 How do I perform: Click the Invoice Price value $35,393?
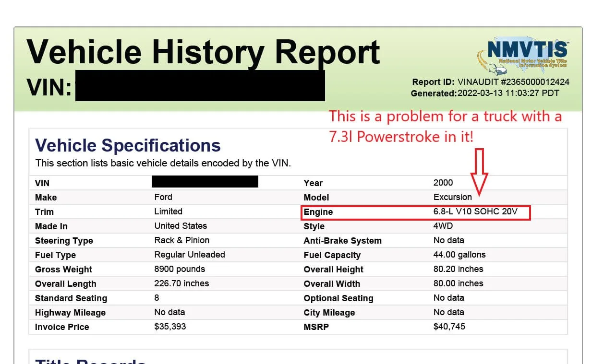pyautogui.click(x=170, y=327)
